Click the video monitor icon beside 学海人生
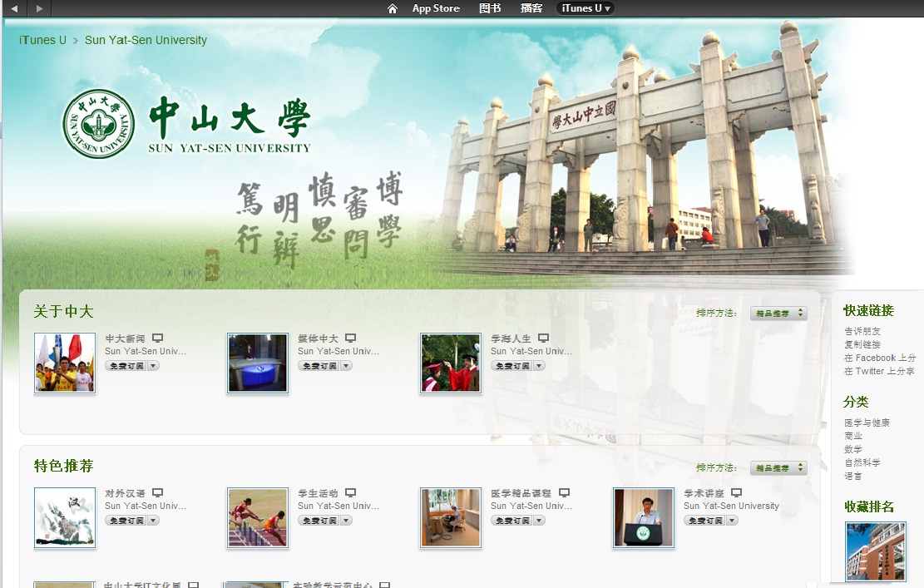The image size is (924, 588). [x=543, y=338]
